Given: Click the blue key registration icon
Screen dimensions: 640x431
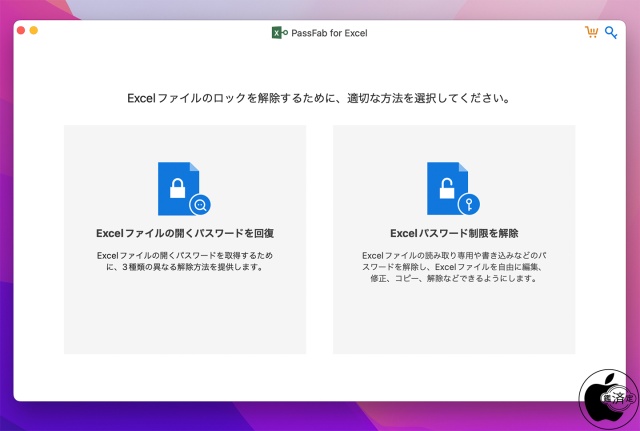Looking at the screenshot, I should [611, 33].
